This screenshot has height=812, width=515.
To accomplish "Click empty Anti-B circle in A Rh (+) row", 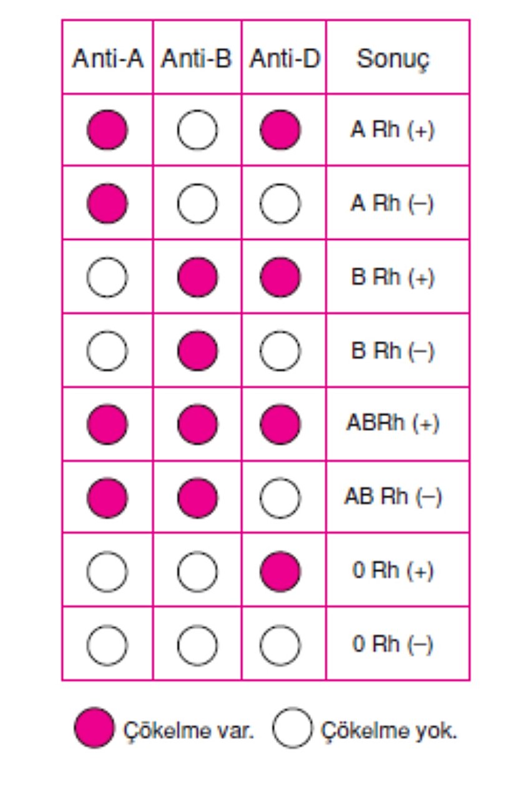I will point(197,130).
